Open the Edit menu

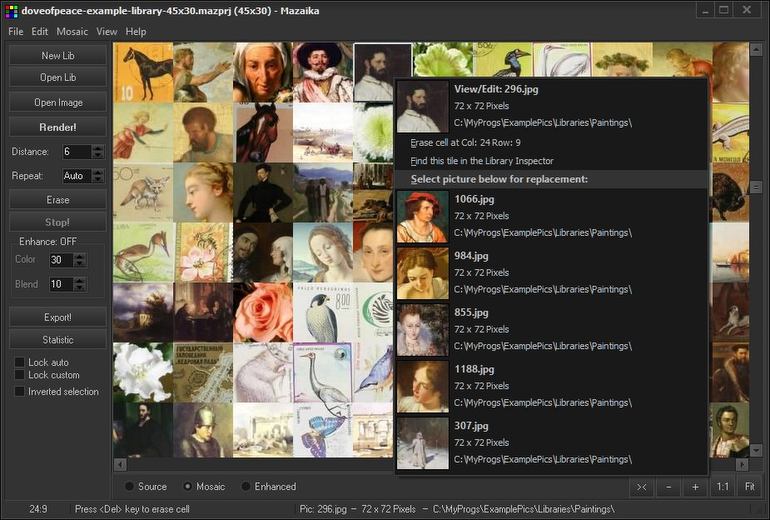point(39,31)
